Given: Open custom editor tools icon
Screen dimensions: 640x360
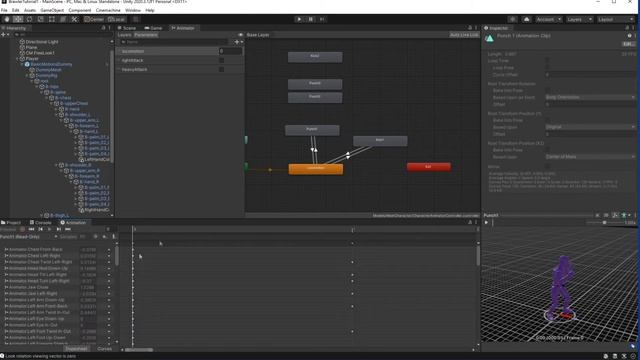Looking at the screenshot, I should point(74,19).
